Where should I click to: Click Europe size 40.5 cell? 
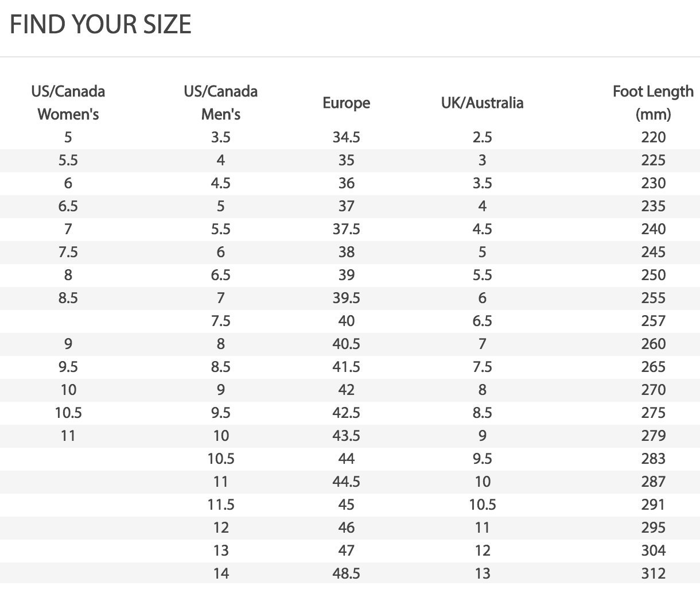click(x=346, y=344)
